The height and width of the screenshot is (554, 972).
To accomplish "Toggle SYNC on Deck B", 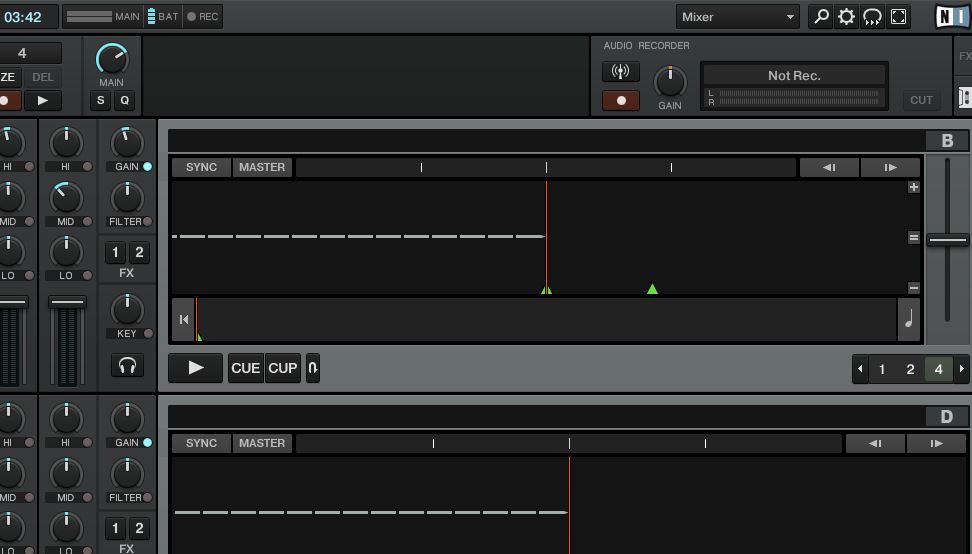I will pos(201,167).
